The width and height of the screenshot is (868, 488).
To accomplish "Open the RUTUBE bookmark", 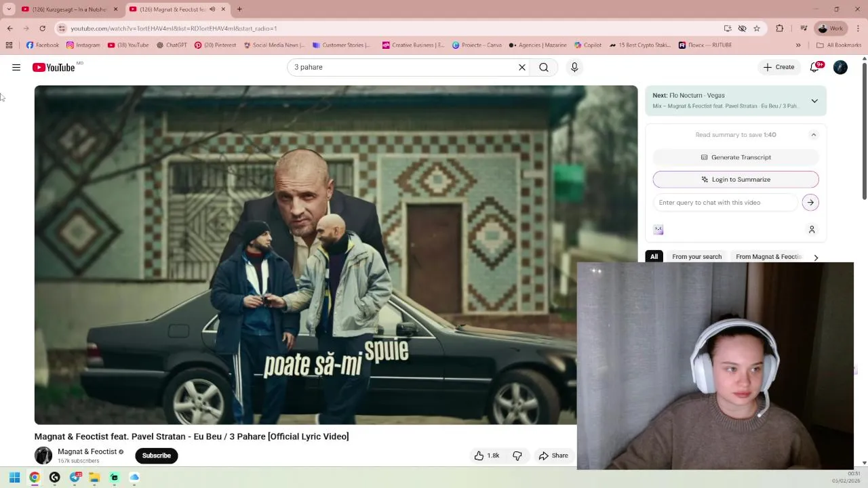I will [x=705, y=45].
